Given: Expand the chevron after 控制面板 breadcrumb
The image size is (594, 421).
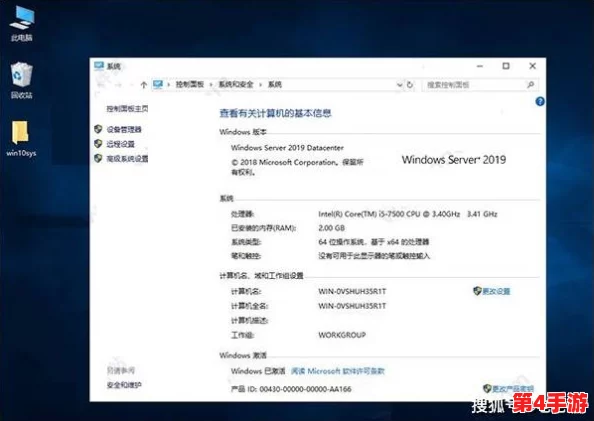Looking at the screenshot, I should (211, 85).
